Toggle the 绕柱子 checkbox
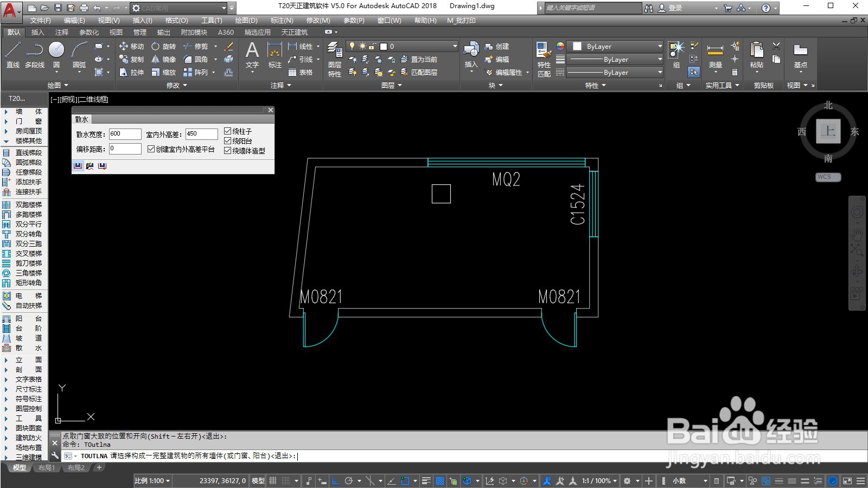 (x=227, y=131)
